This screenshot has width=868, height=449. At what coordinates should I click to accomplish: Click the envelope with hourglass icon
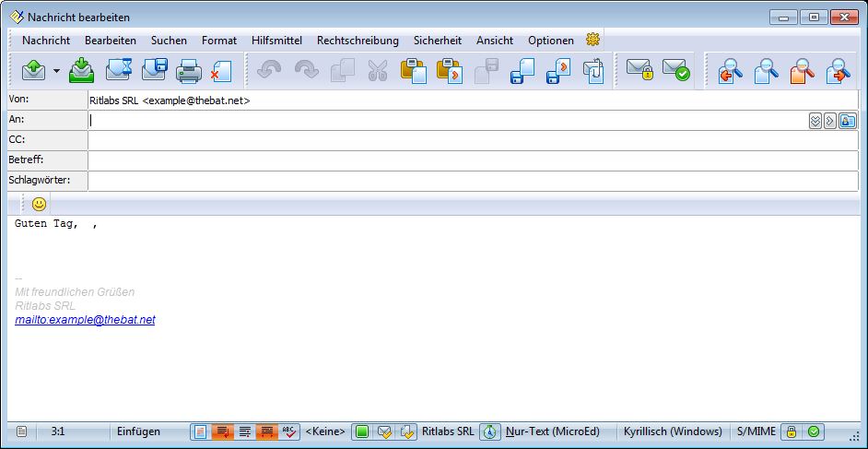pyautogui.click(x=120, y=71)
